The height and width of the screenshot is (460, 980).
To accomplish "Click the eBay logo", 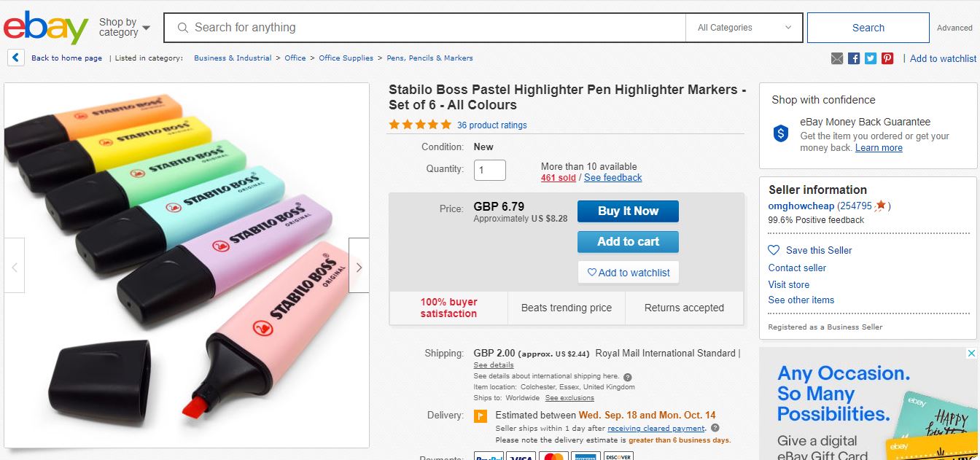I will pyautogui.click(x=45, y=28).
